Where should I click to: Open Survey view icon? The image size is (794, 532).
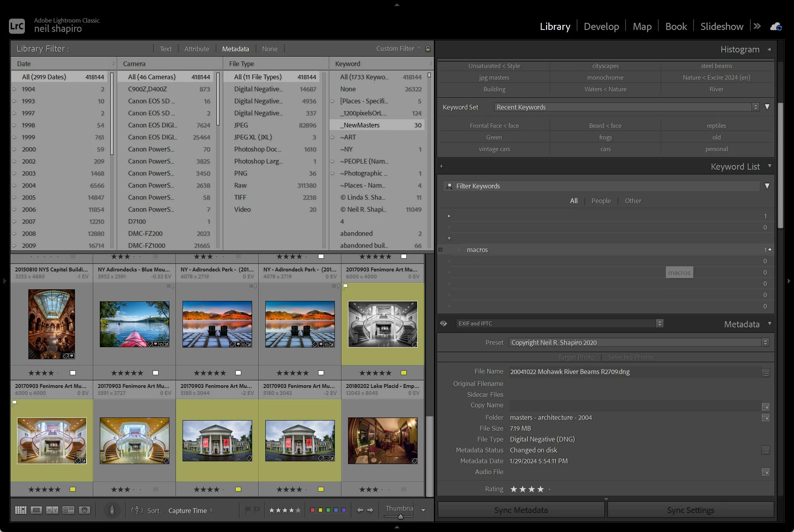click(68, 510)
